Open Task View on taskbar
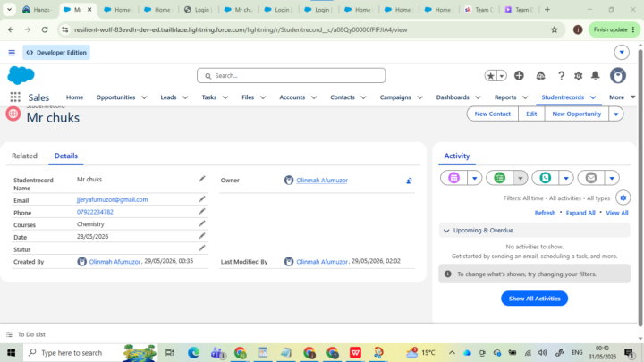This screenshot has height=362, width=644. [169, 352]
